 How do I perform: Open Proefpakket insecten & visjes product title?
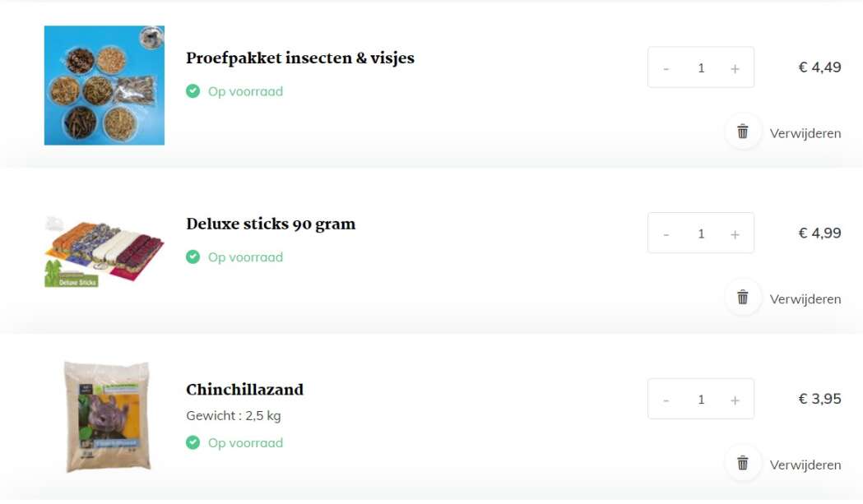click(300, 58)
